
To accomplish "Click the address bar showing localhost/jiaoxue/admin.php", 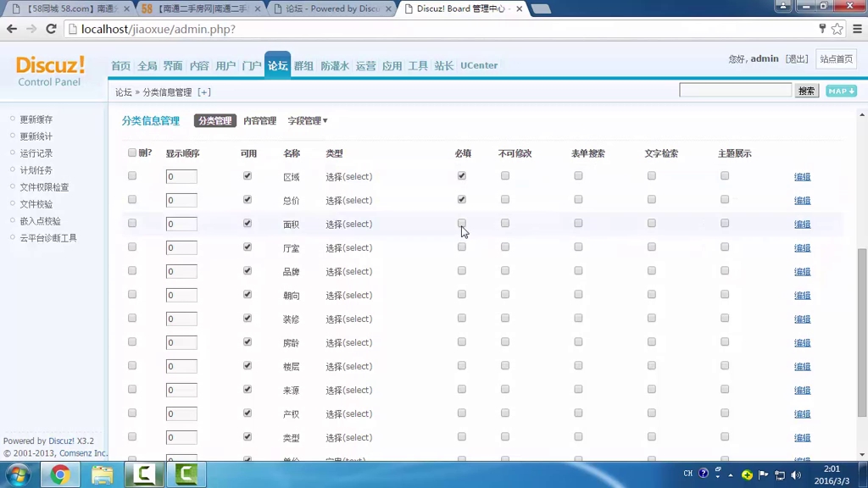I will (x=440, y=29).
